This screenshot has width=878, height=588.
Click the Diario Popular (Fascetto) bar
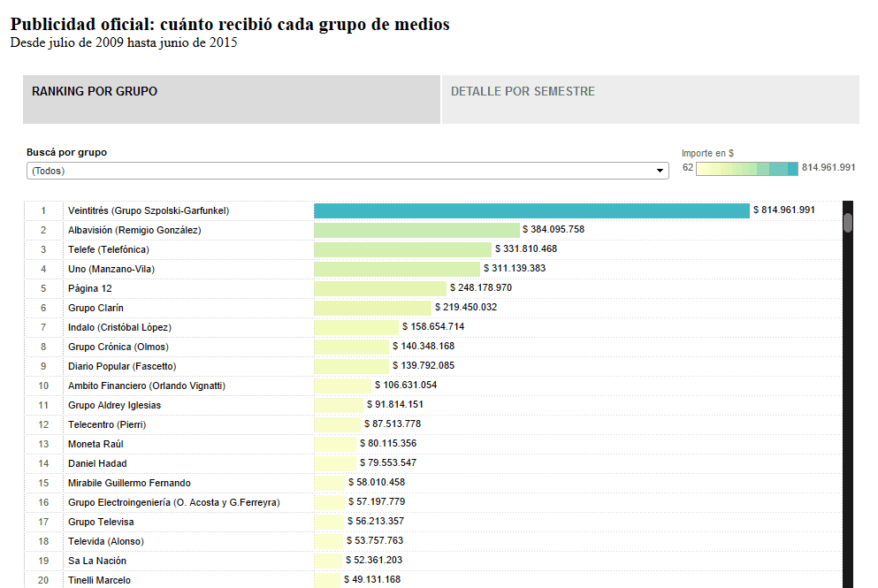tap(351, 366)
